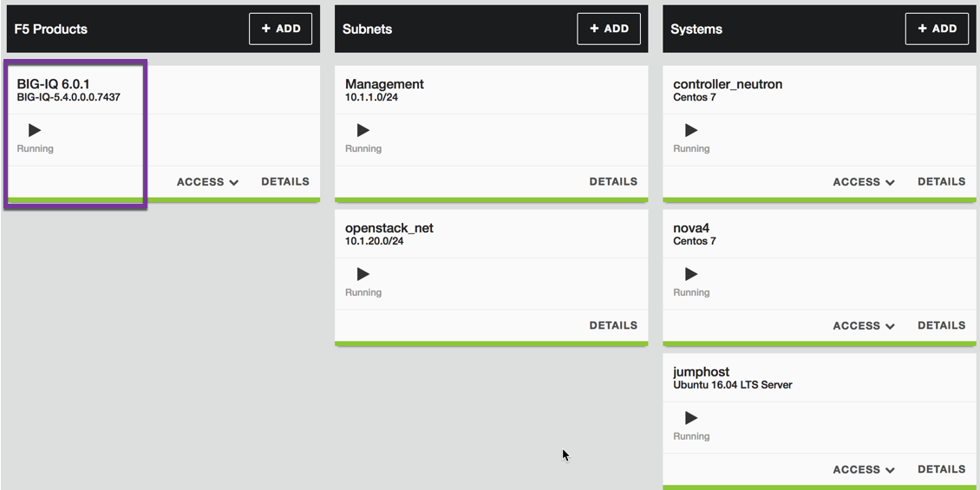
Task: Add a new System
Action: click(x=937, y=29)
